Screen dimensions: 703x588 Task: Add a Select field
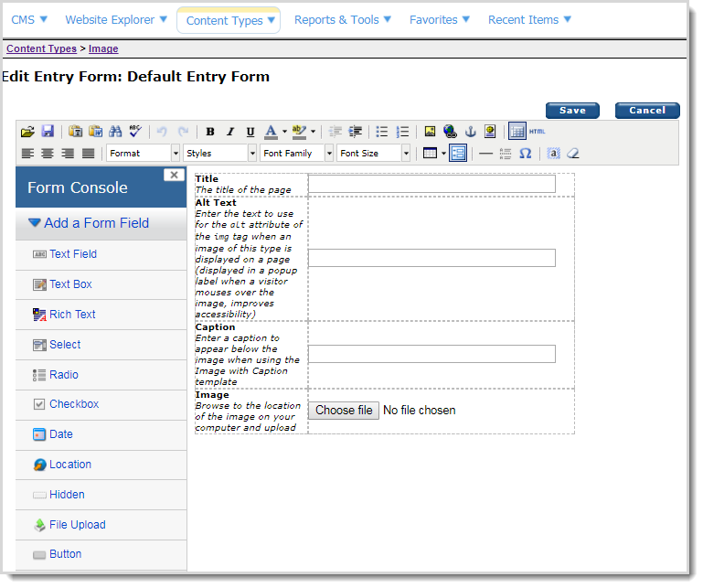click(x=101, y=346)
